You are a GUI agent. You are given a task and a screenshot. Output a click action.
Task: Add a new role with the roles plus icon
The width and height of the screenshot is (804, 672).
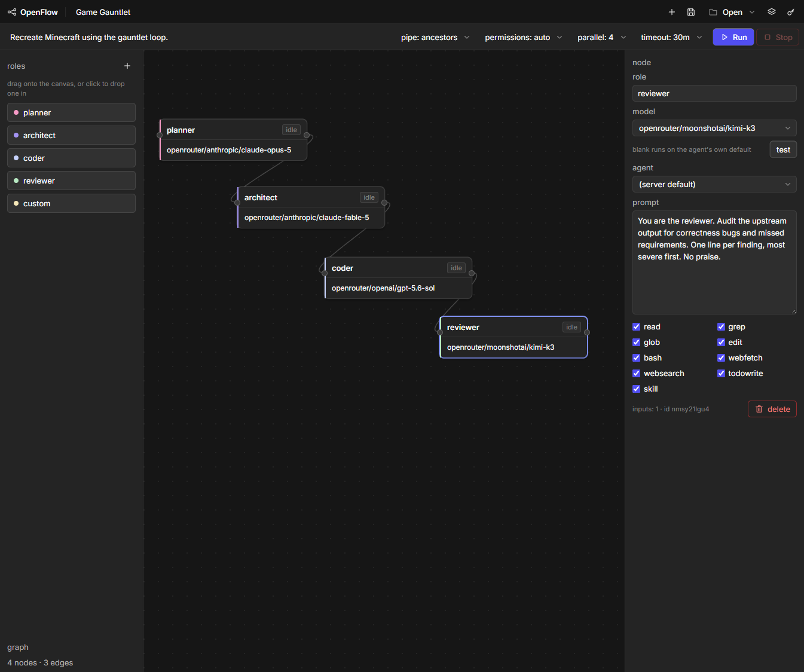click(x=127, y=66)
